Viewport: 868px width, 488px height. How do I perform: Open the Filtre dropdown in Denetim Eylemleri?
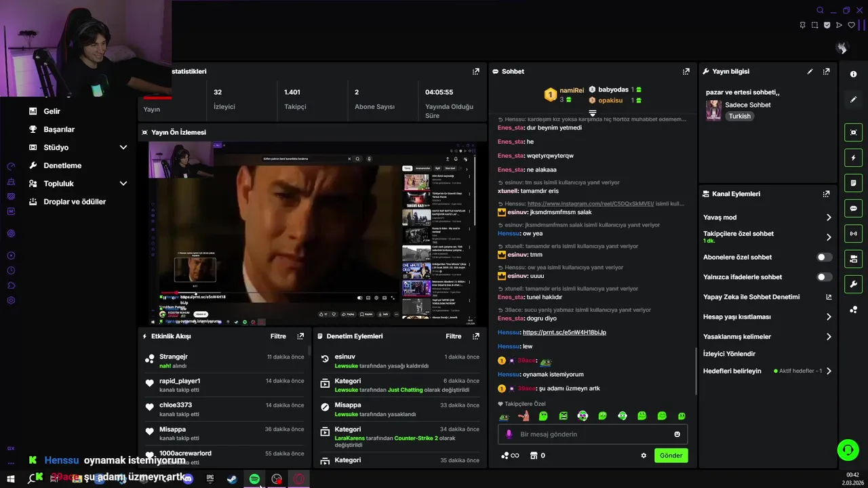pyautogui.click(x=454, y=336)
